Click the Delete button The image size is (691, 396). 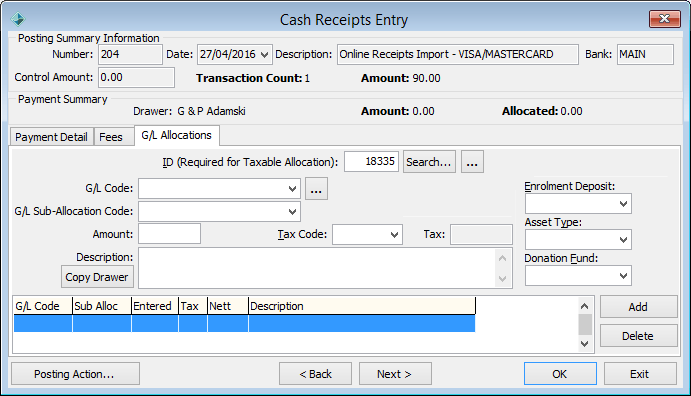coord(638,336)
